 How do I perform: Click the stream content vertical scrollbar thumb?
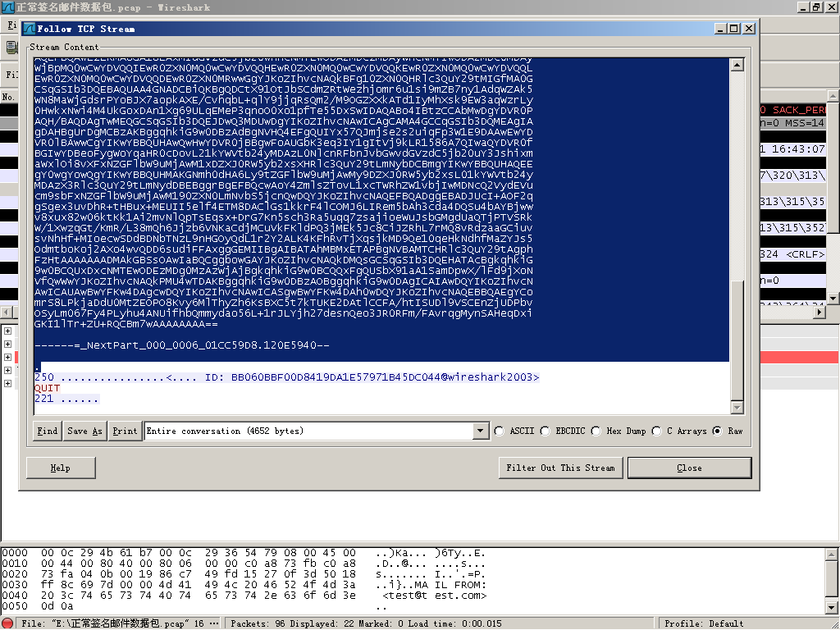coord(737,340)
